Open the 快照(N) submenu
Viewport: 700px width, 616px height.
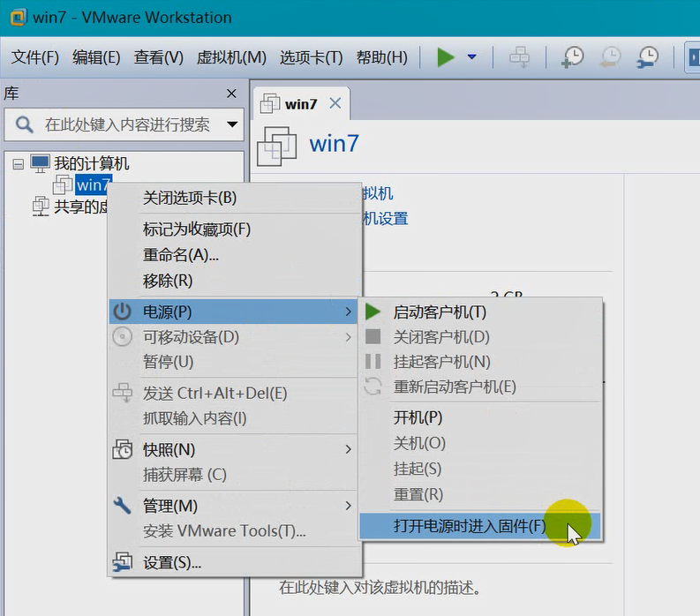[x=234, y=449]
